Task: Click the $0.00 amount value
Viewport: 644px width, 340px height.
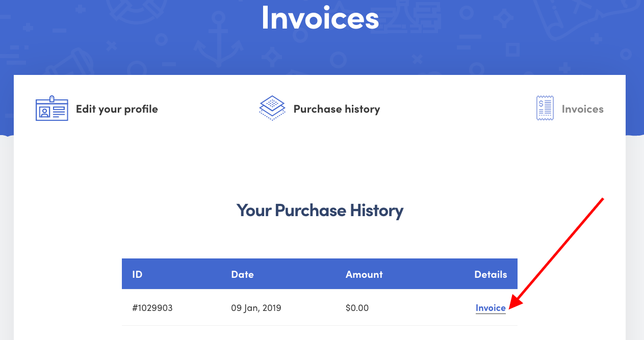Action: pyautogui.click(x=357, y=308)
